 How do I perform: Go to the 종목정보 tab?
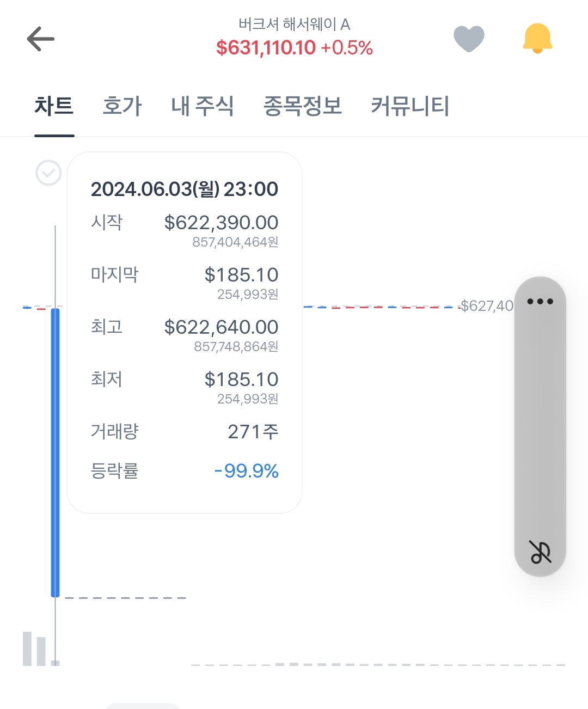point(303,106)
